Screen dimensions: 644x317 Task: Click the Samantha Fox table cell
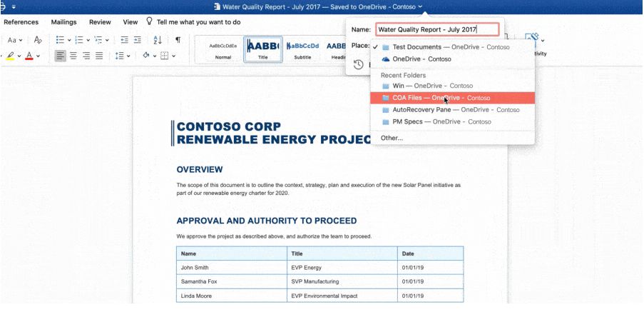click(x=232, y=281)
